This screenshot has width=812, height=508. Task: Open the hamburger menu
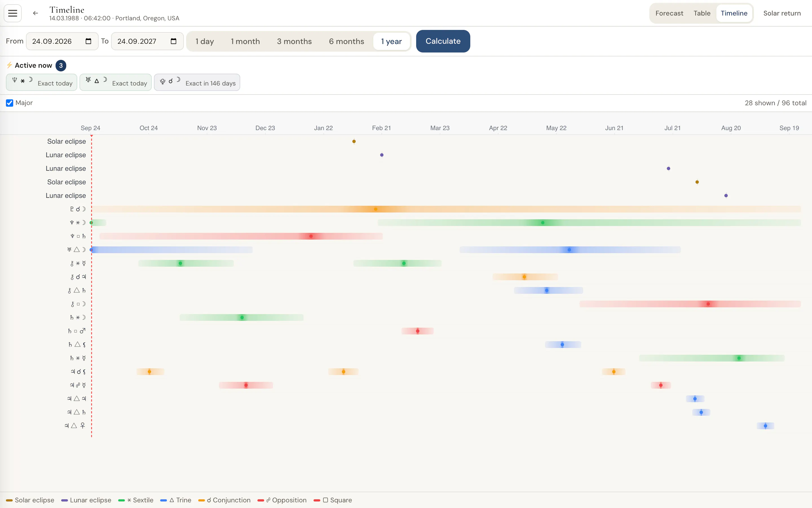(x=13, y=13)
